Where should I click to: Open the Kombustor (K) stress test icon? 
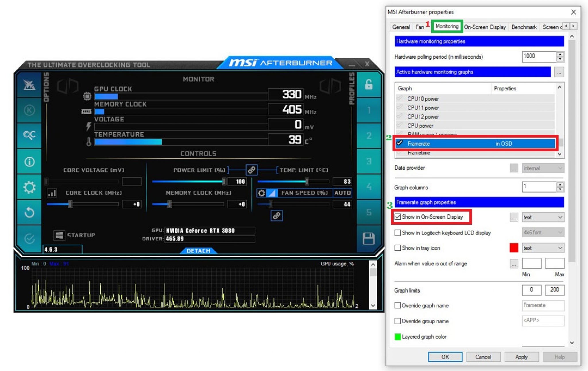click(x=29, y=110)
